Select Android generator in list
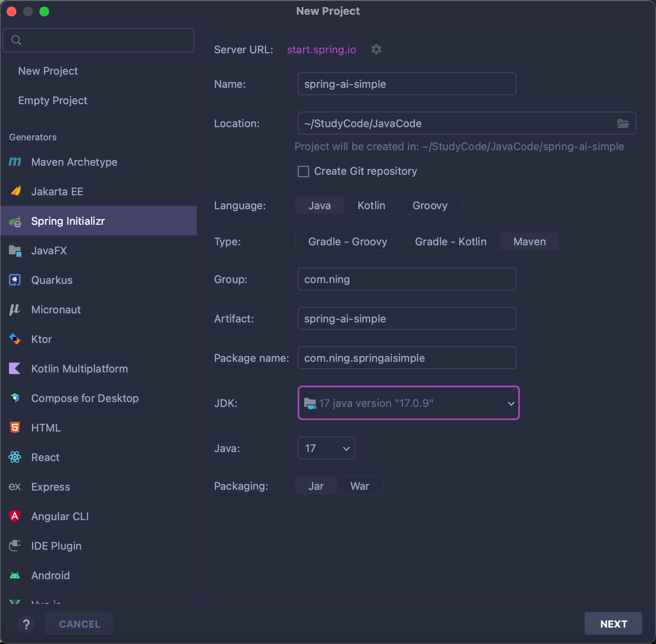656x644 pixels. (50, 575)
